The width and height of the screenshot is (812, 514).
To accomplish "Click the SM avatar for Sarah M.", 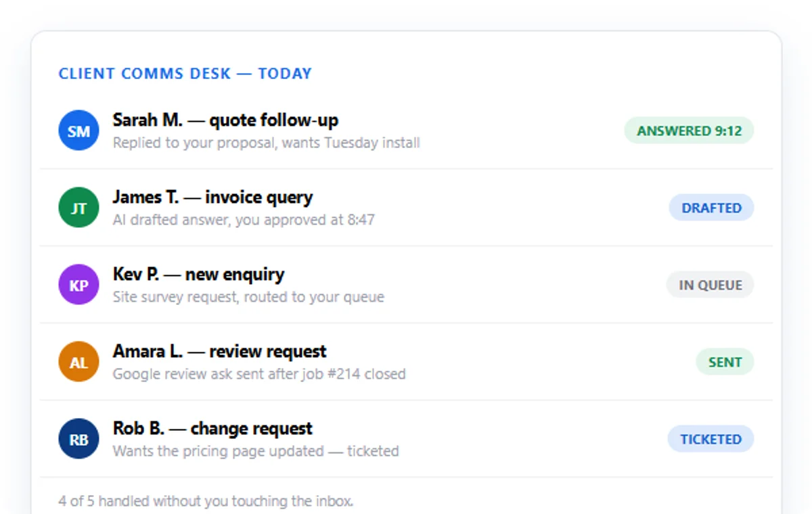I will click(78, 131).
